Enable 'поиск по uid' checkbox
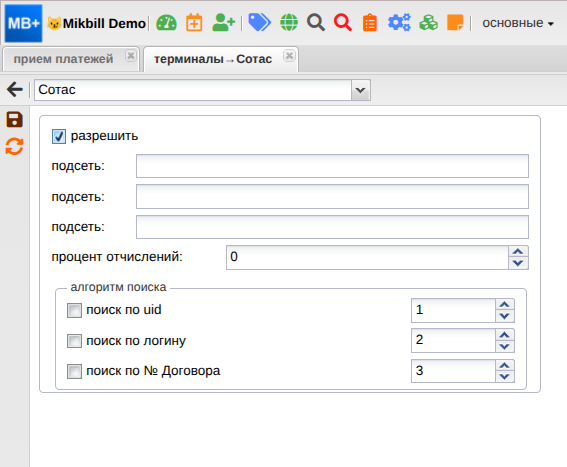The width and height of the screenshot is (567, 467). point(74,310)
